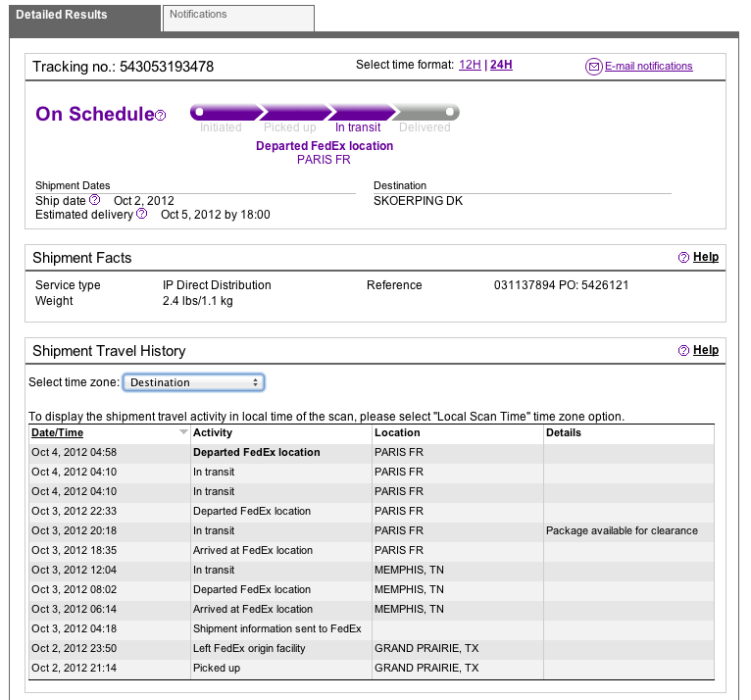Click the Delivered progress bar segment
The height and width of the screenshot is (700, 751).
click(x=426, y=113)
